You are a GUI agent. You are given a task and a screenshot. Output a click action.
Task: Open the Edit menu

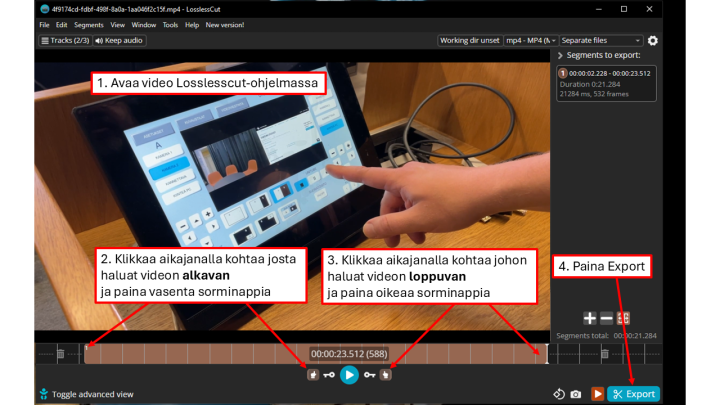coord(62,25)
